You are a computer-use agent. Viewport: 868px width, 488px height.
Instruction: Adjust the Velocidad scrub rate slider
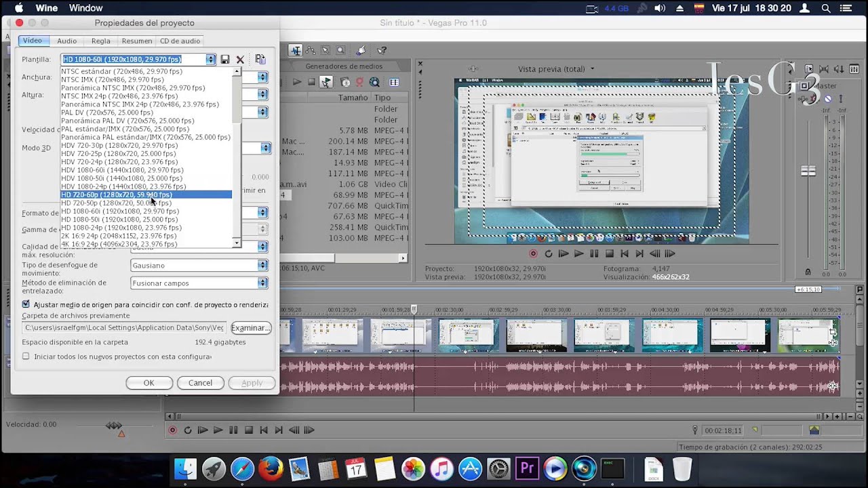click(114, 425)
